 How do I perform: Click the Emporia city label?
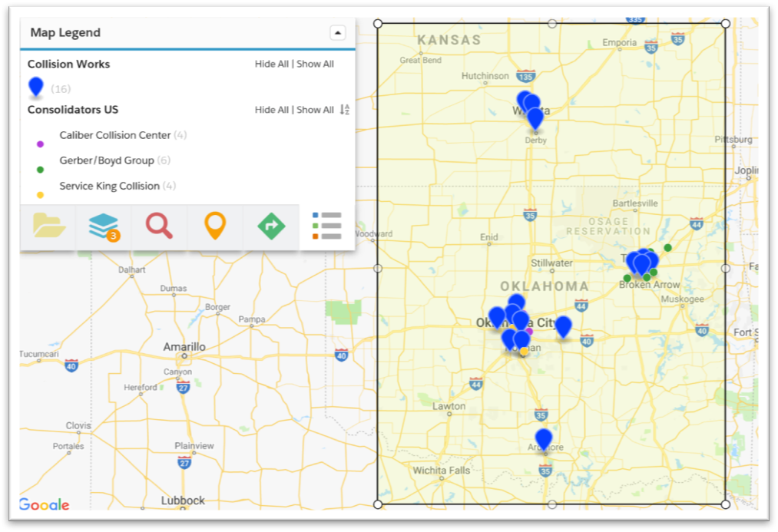pyautogui.click(x=619, y=43)
